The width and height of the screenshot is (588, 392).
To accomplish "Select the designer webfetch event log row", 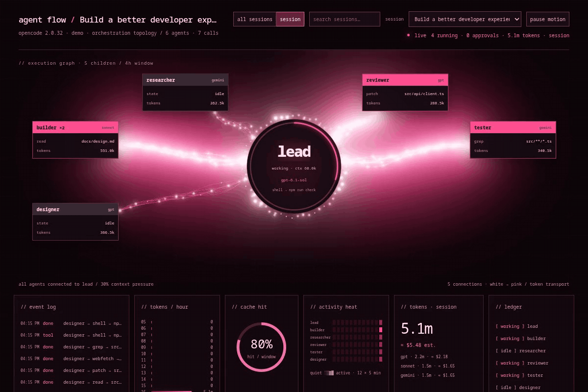I will (71, 359).
